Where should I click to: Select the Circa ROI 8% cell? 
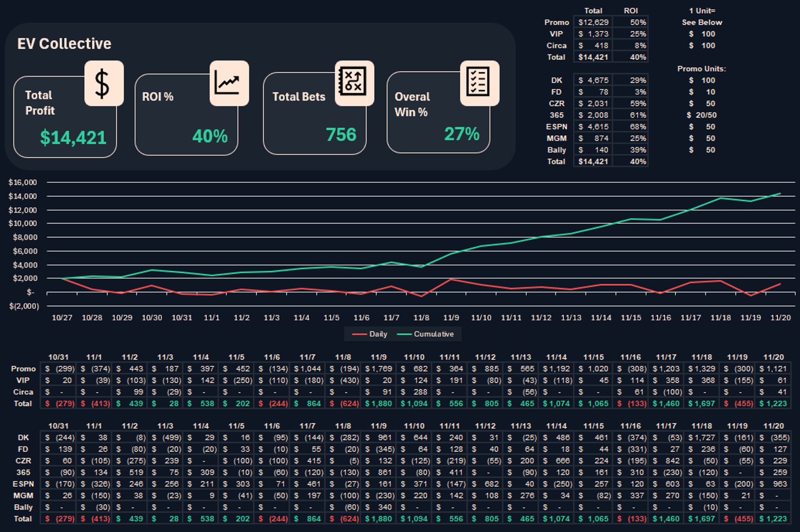(631, 45)
